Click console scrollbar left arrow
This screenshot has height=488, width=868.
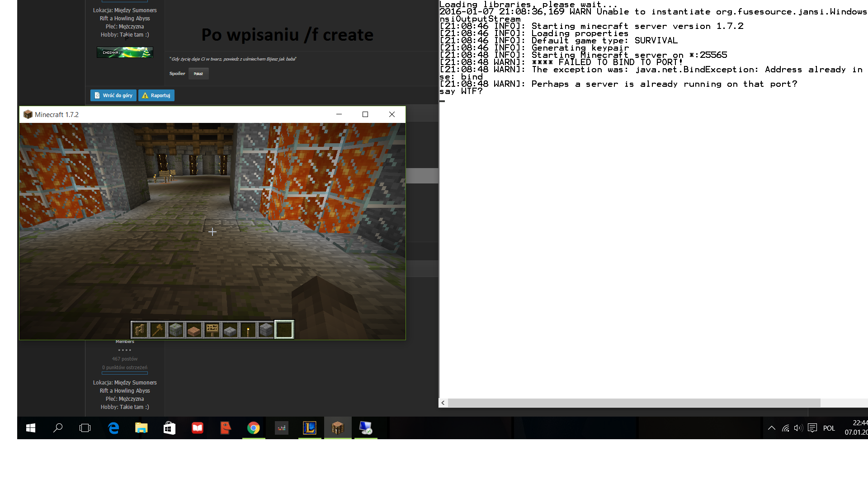click(443, 403)
